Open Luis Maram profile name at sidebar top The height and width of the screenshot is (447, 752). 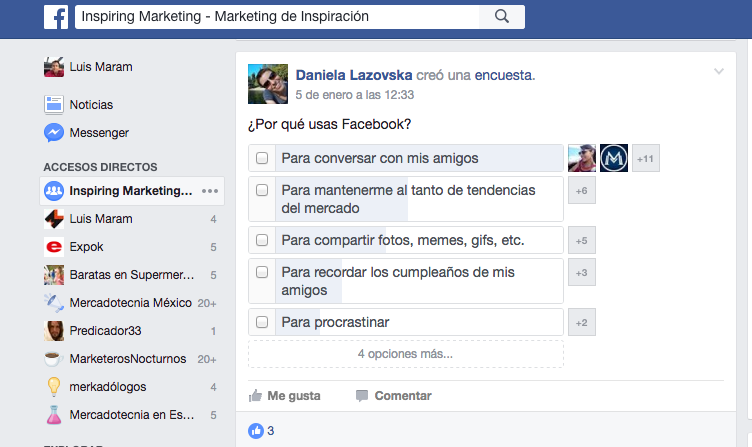pyautogui.click(x=101, y=67)
